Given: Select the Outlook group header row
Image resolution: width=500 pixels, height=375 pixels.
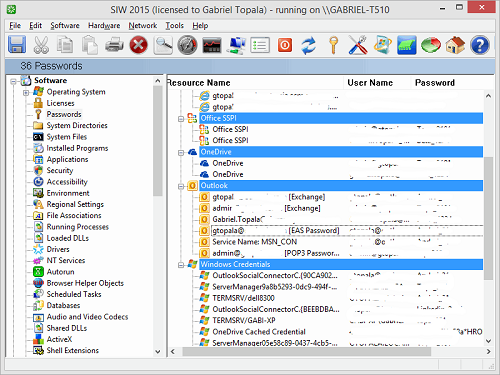Looking at the screenshot, I should [x=341, y=186].
